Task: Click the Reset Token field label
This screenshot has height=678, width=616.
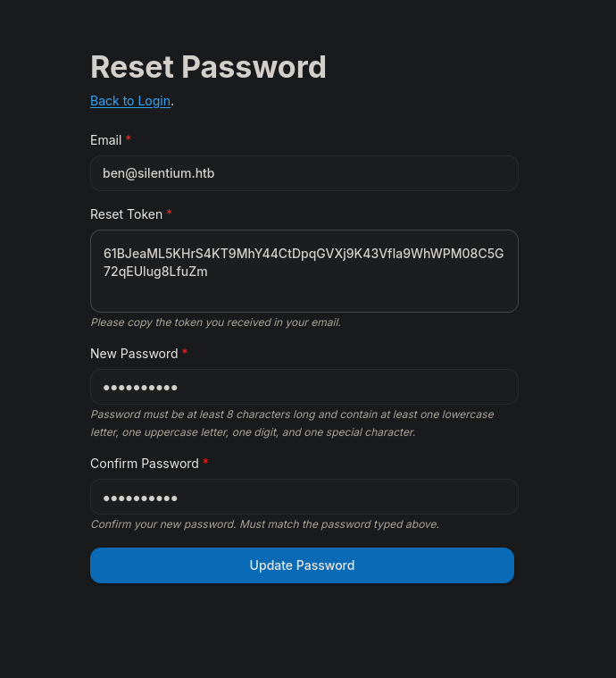Action: point(126,214)
